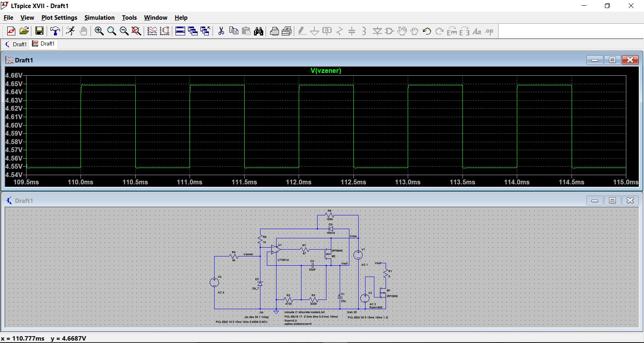This screenshot has width=644, height=343.
Task: Click the V(vzener) trace label
Action: click(x=326, y=71)
